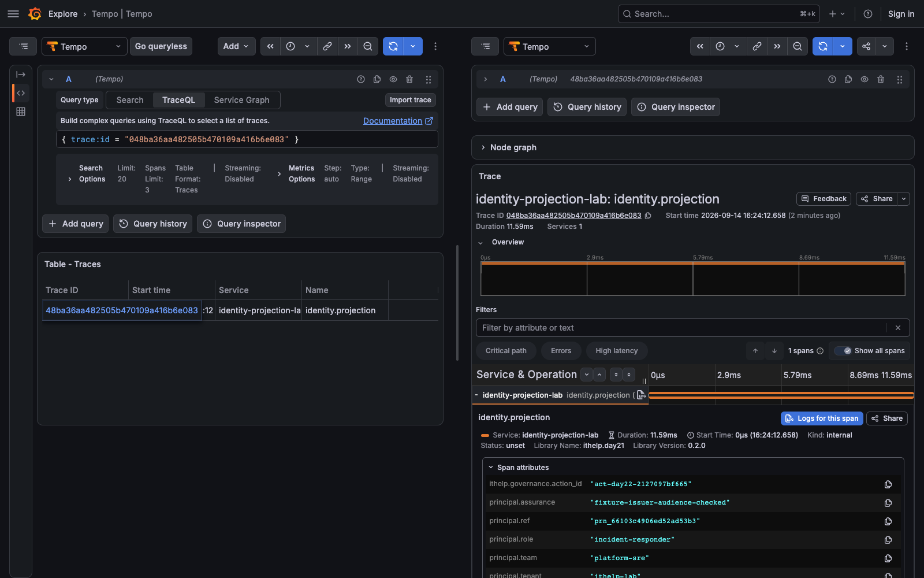Shift right pane time range backwards
Image resolution: width=924 pixels, height=578 pixels.
coord(700,46)
